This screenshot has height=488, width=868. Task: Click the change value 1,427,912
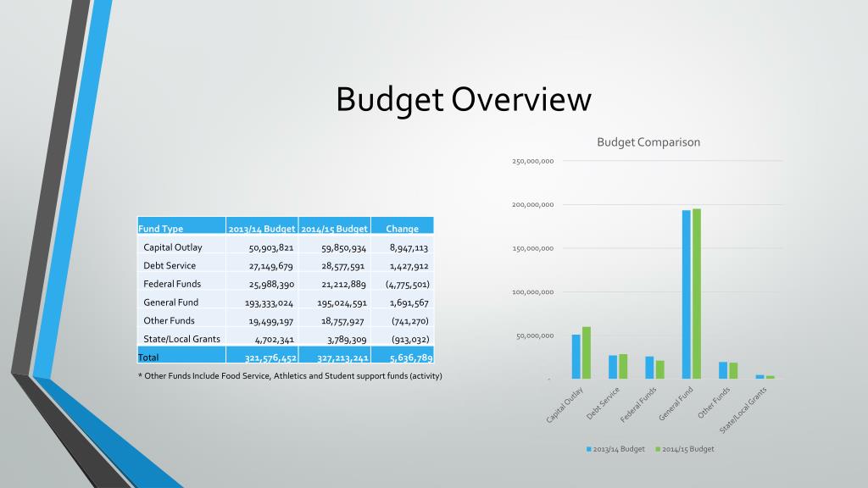(x=409, y=266)
